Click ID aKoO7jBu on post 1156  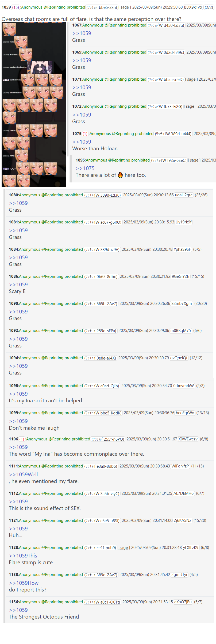click(183, 602)
